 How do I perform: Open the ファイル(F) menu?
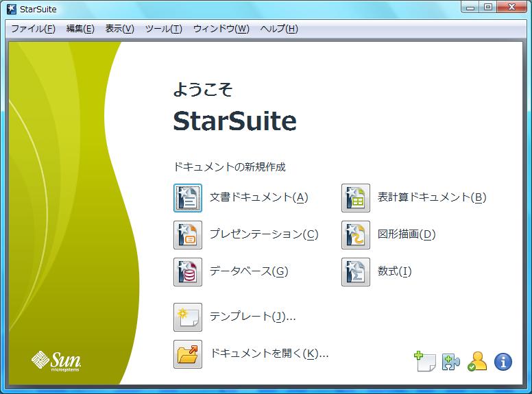(33, 29)
